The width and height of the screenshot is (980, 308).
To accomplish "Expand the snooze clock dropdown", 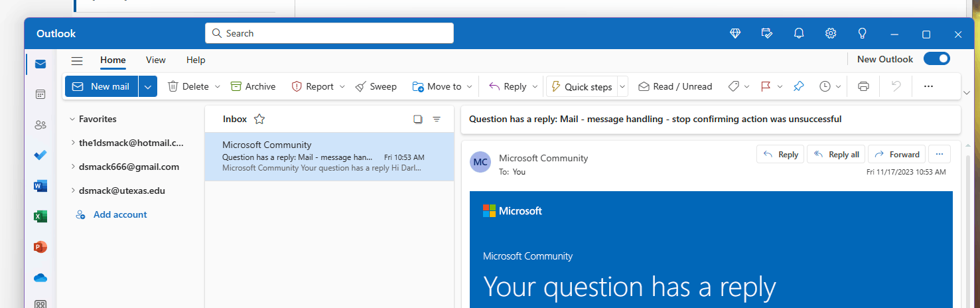I will [x=839, y=86].
